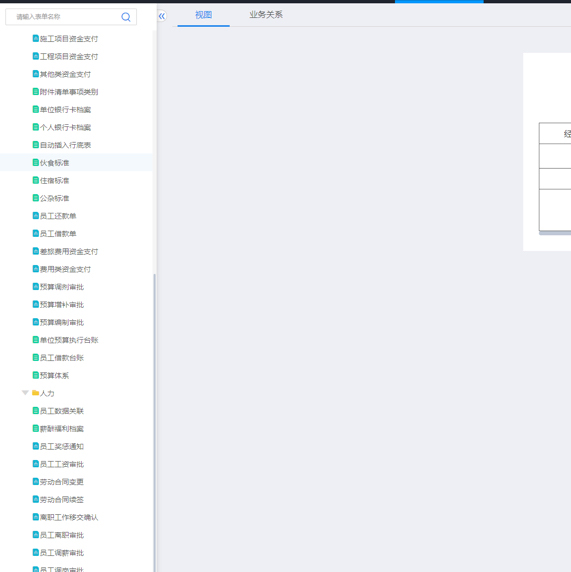The width and height of the screenshot is (571, 572).
Task: Switch to the 视图 tab
Action: (x=204, y=15)
